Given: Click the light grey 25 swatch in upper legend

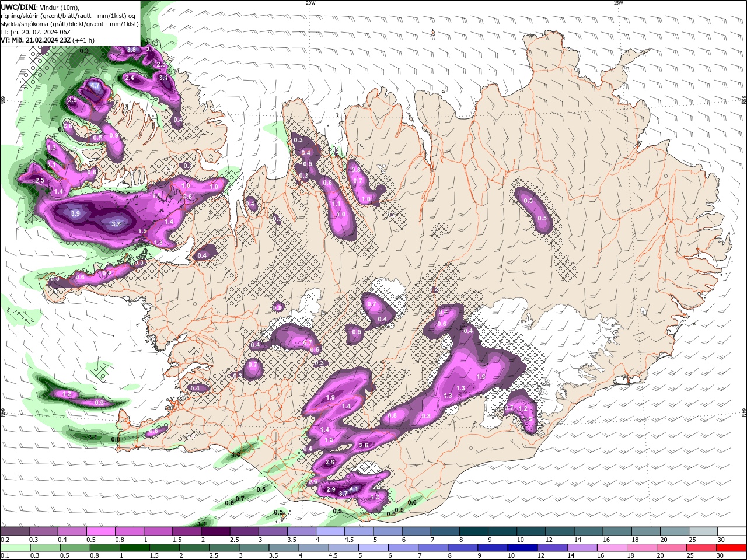Looking at the screenshot, I should coord(703,531).
